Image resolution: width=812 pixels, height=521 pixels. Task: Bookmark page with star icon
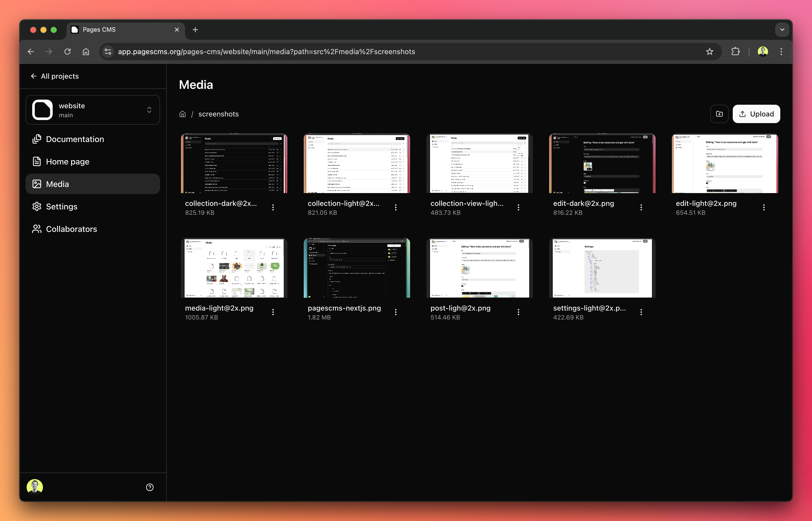tap(709, 51)
